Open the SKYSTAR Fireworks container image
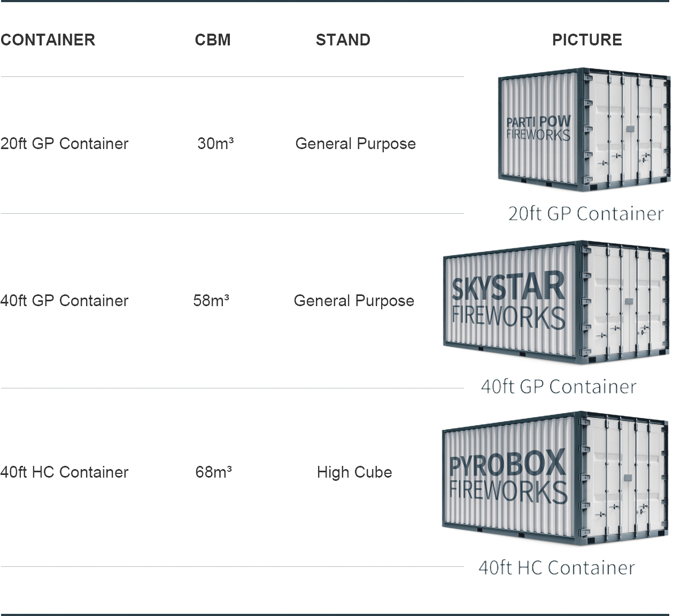 (556, 302)
